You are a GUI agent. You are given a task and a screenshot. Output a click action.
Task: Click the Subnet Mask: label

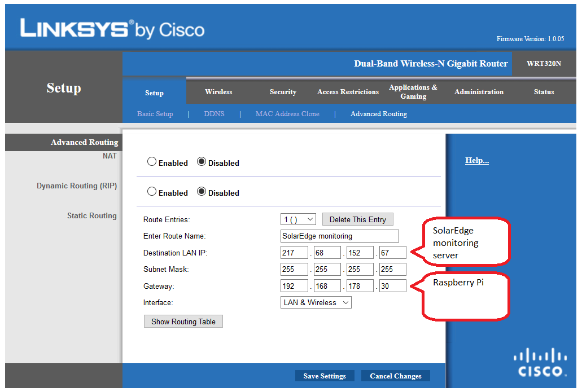click(x=166, y=269)
